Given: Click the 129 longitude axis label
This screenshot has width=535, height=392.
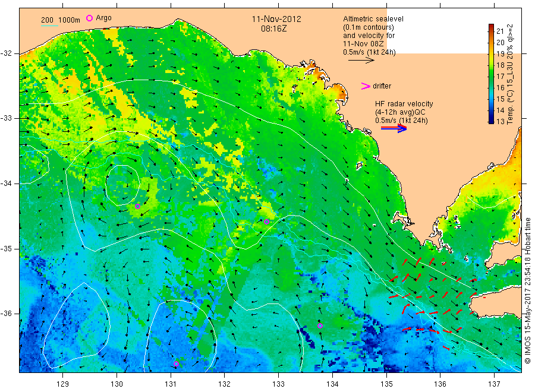Looking at the screenshot, I should click(63, 384).
